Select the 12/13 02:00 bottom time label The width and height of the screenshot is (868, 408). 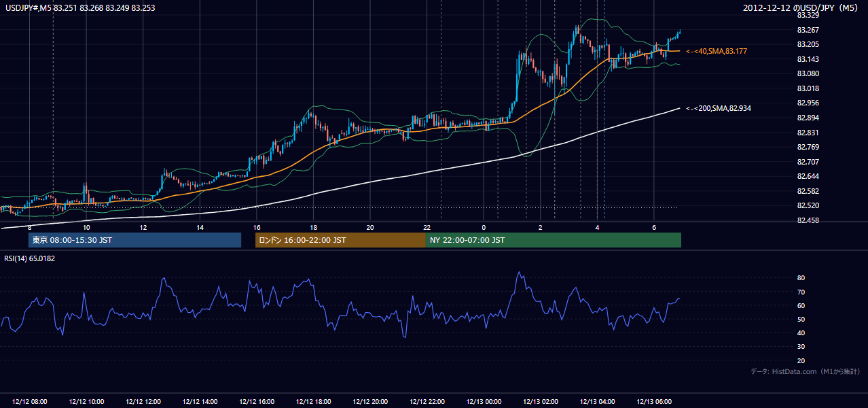[x=540, y=402]
